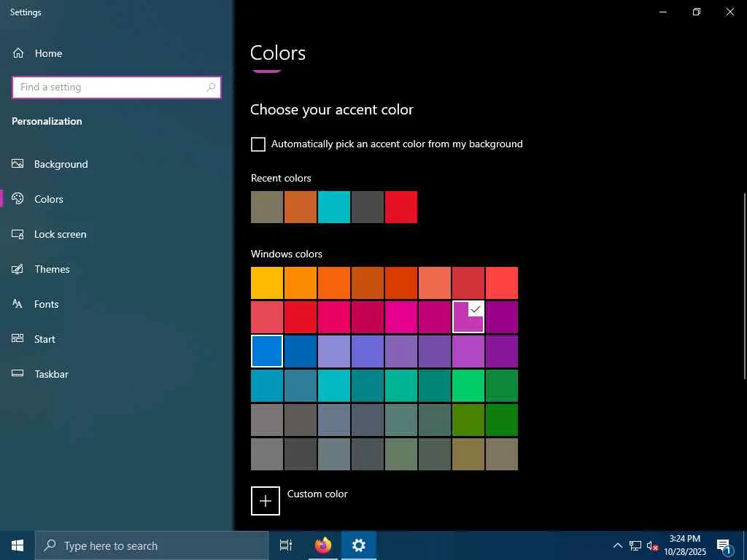Click the Type here to search box

click(x=152, y=545)
